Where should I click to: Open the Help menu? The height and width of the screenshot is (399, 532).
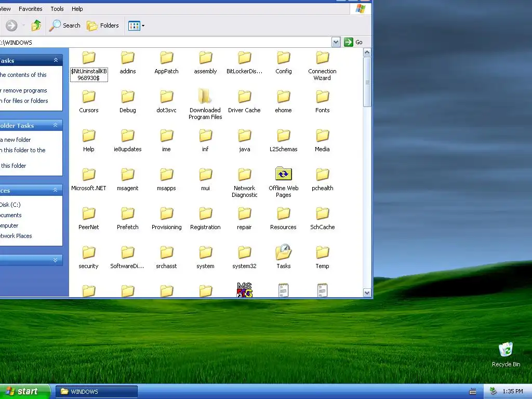77,9
